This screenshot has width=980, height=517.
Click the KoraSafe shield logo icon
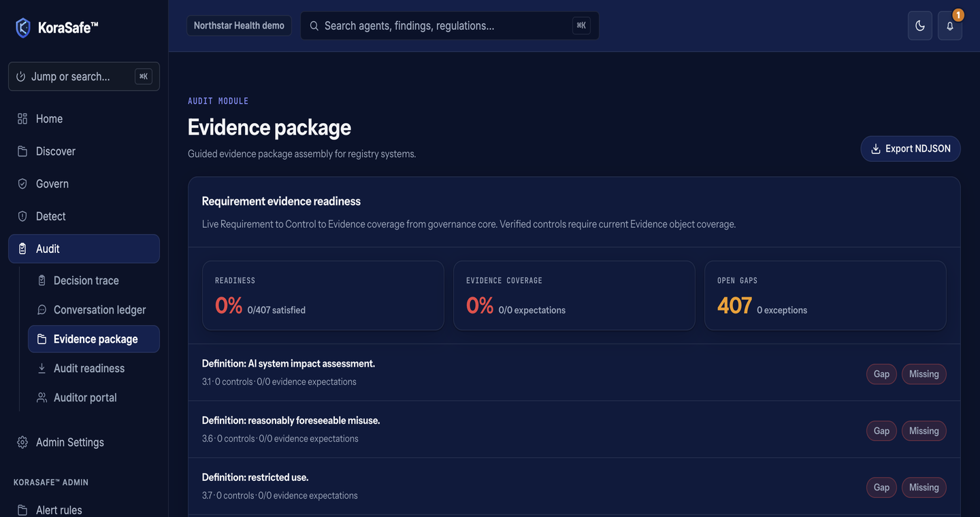(23, 28)
